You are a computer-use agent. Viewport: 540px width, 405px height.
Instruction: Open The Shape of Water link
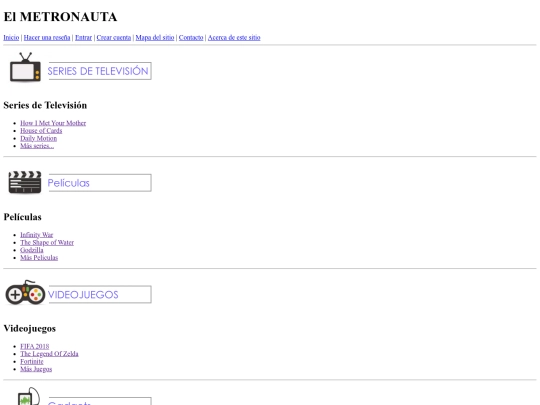point(47,242)
